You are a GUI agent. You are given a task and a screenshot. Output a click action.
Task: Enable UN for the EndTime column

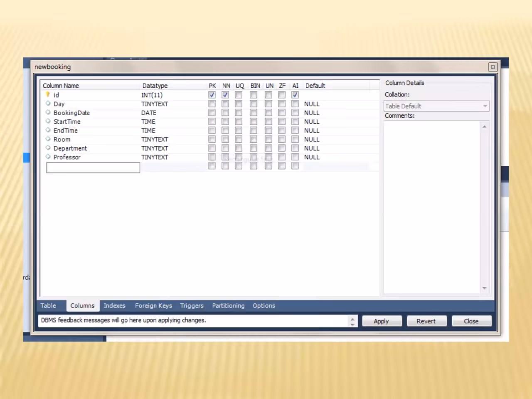pyautogui.click(x=268, y=131)
